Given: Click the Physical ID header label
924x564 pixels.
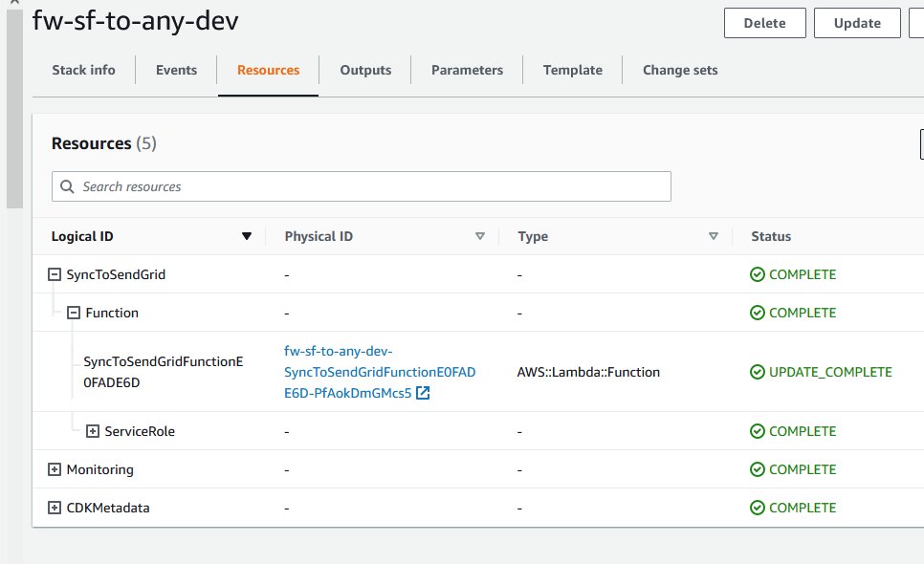Looking at the screenshot, I should [x=319, y=236].
